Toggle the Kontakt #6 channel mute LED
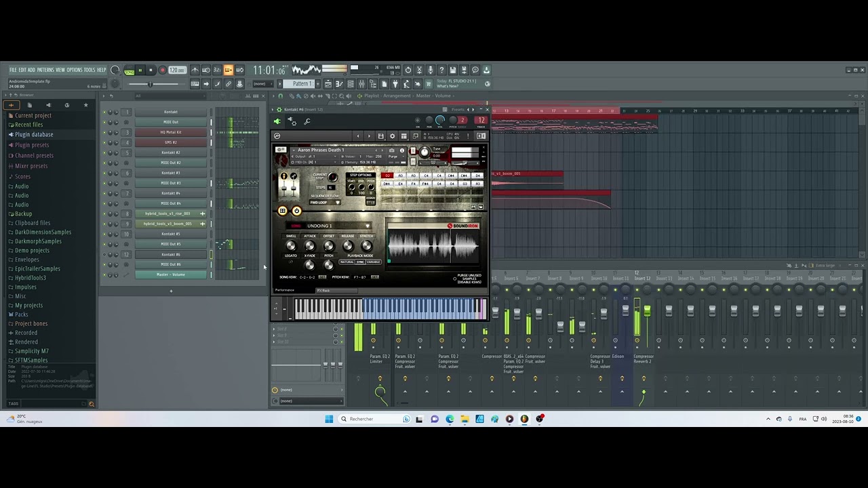Screen dimensions: 868x488 104,254
